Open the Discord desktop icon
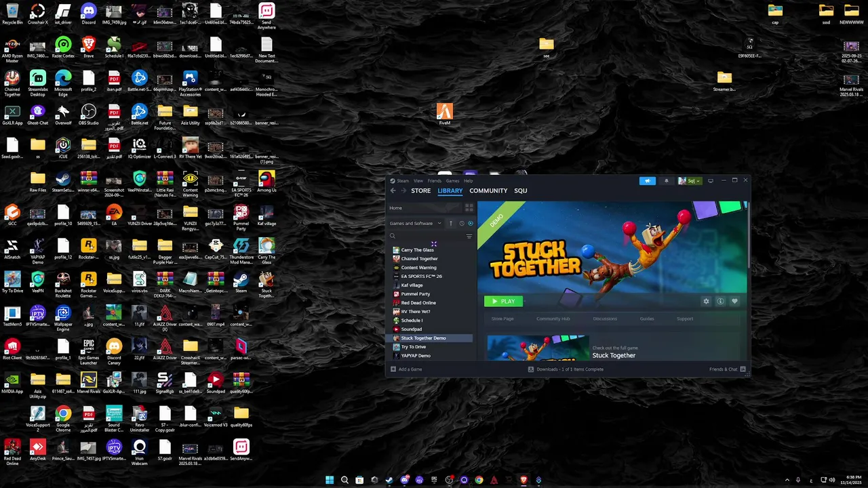868x488 pixels. tap(88, 13)
